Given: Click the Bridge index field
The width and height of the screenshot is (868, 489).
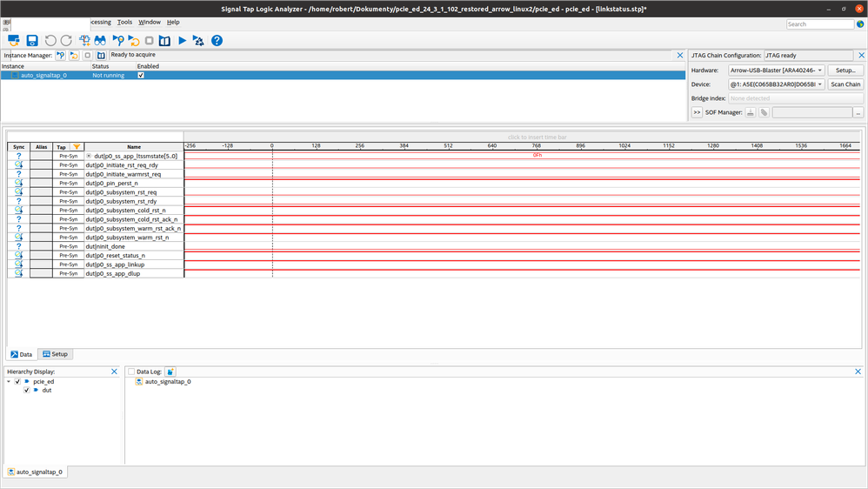Looking at the screenshot, I should (796, 98).
